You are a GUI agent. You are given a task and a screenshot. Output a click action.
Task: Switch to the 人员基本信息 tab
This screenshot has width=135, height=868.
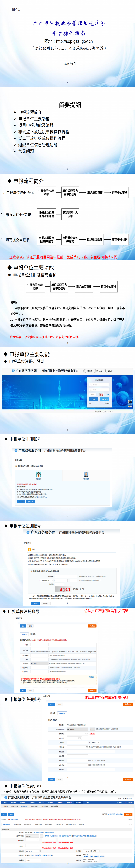pos(17,824)
